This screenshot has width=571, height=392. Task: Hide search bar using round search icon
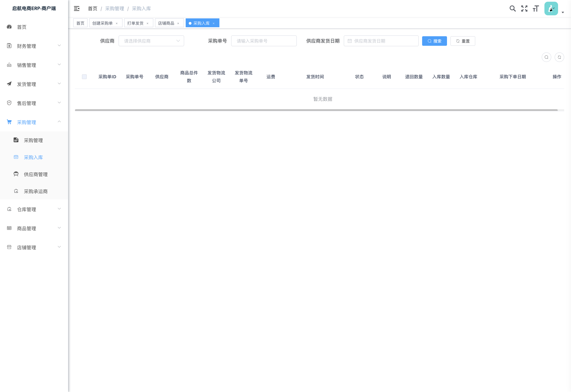point(546,57)
